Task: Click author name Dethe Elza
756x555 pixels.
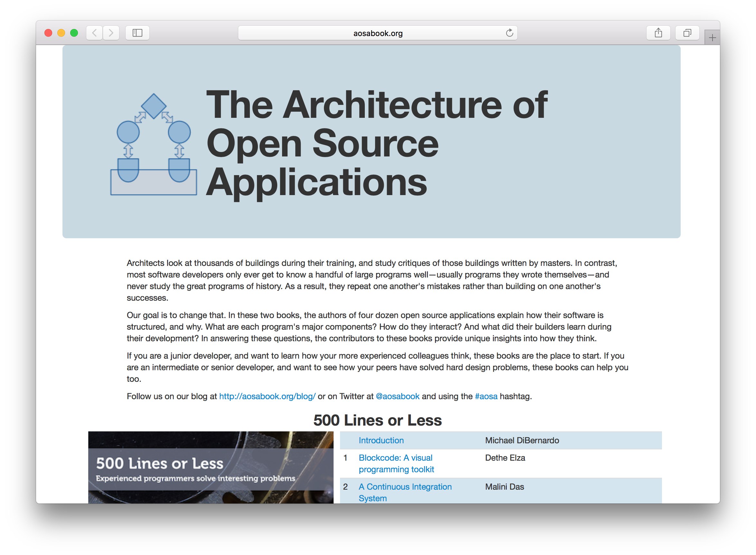Action: [x=506, y=458]
